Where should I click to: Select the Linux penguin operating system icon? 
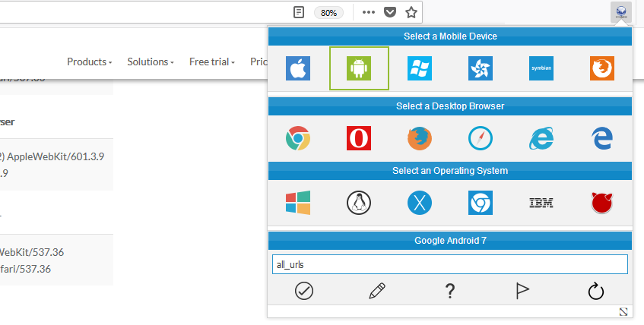(358, 203)
